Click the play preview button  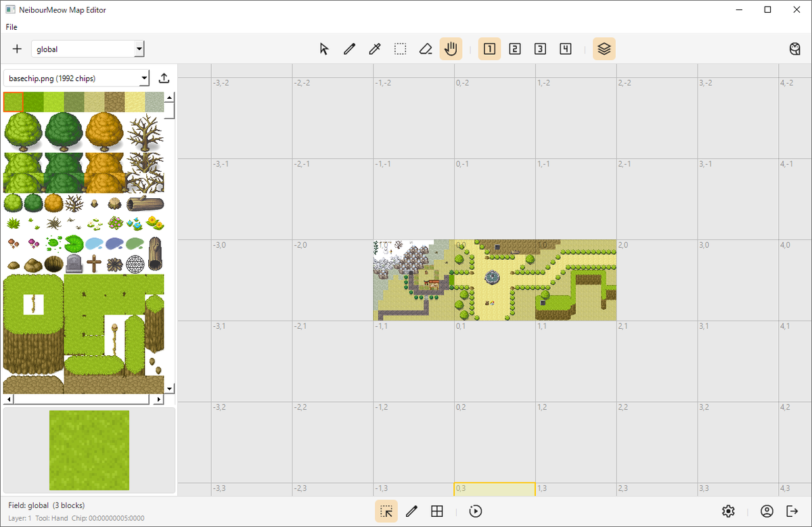coord(476,511)
